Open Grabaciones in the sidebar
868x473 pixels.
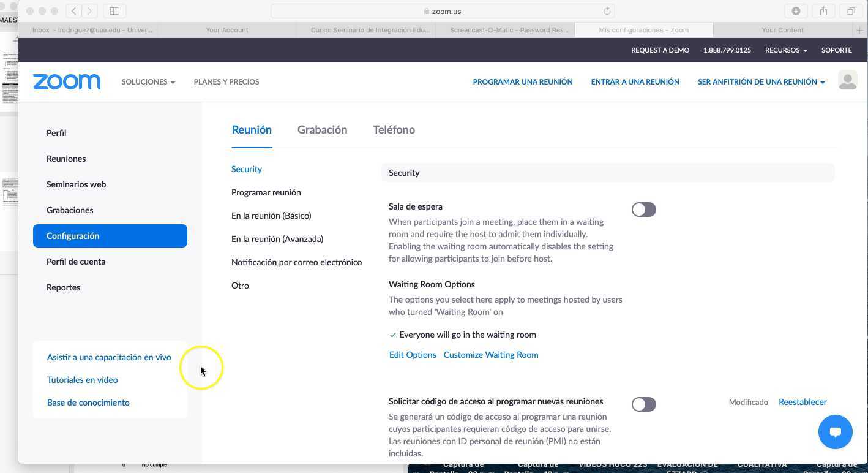(x=70, y=210)
